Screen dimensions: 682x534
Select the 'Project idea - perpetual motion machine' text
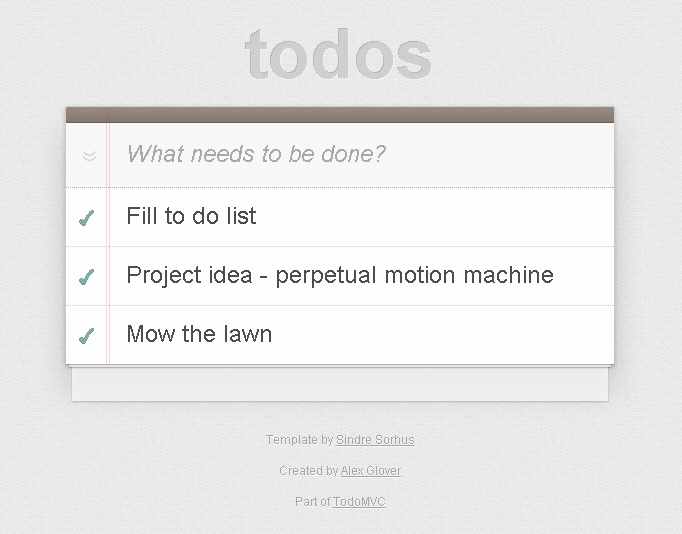tap(340, 276)
